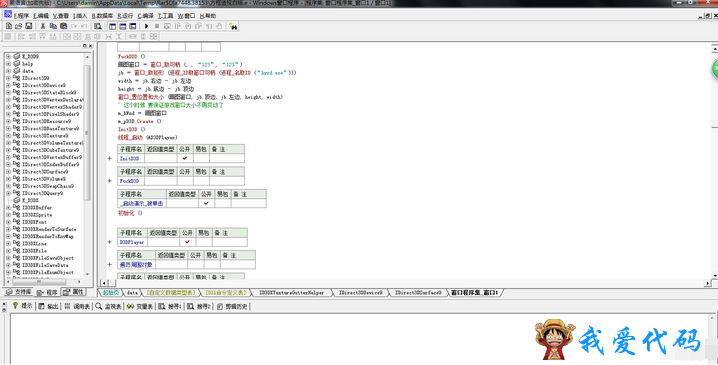This screenshot has height=365, width=718.
Task: Click the binoculars search icon in toolbar
Action: click(x=234, y=27)
